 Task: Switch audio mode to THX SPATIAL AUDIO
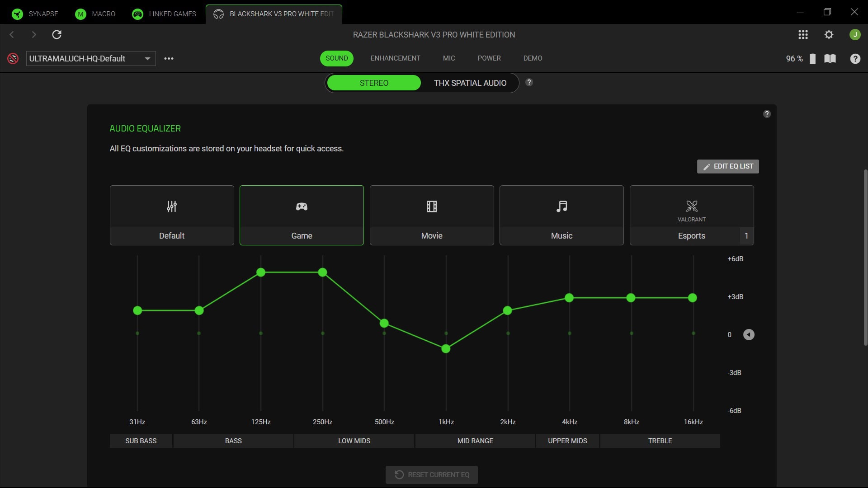pyautogui.click(x=470, y=83)
